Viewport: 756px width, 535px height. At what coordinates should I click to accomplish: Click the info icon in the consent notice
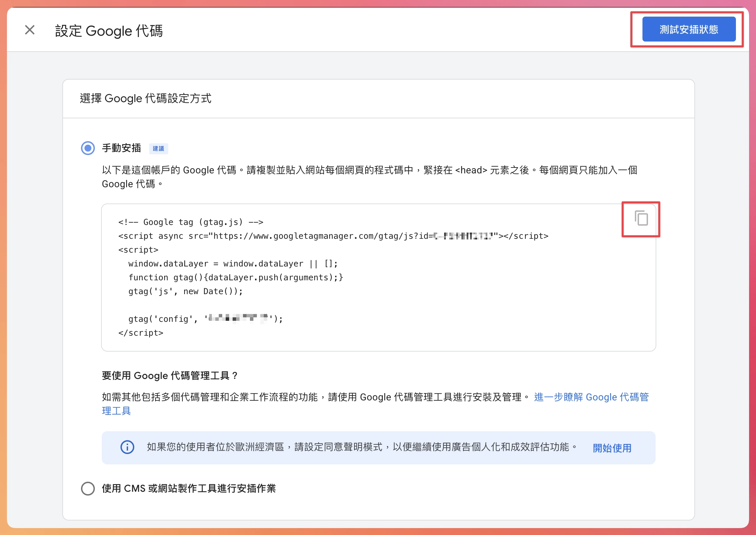tap(127, 448)
